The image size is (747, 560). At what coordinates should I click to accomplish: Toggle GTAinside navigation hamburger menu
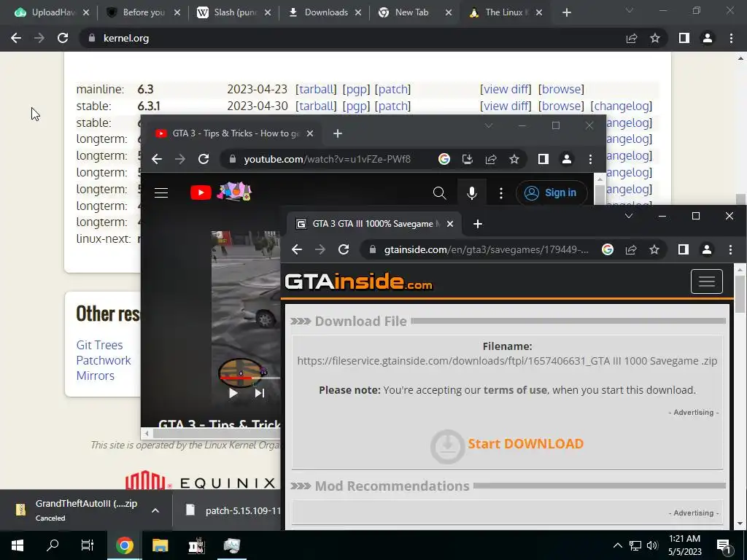coord(706,281)
